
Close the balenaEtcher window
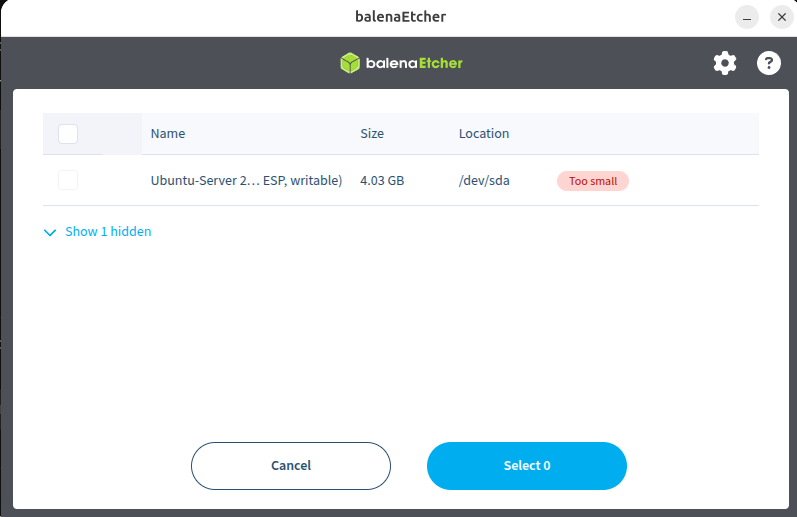pyautogui.click(x=782, y=17)
